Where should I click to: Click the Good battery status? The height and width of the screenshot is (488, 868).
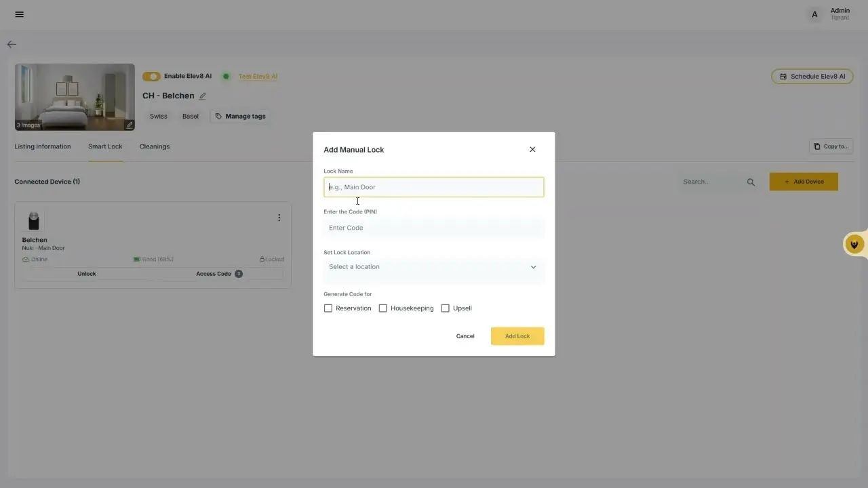tap(152, 260)
